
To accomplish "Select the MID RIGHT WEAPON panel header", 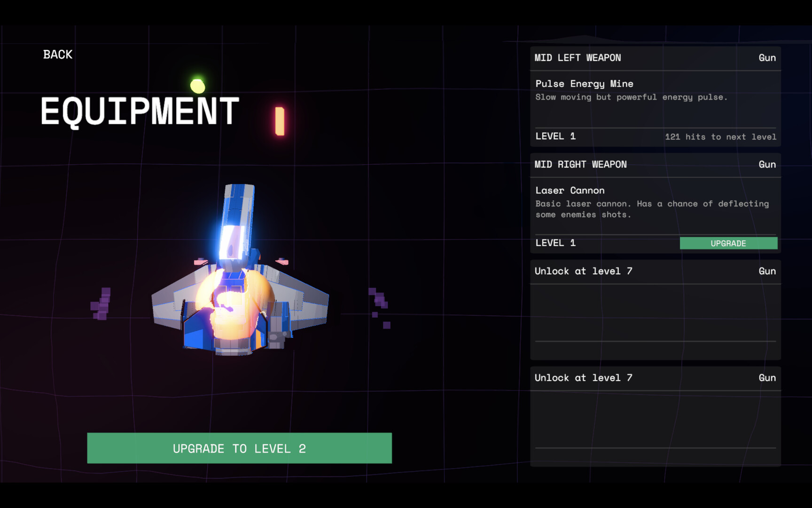I will tap(581, 164).
